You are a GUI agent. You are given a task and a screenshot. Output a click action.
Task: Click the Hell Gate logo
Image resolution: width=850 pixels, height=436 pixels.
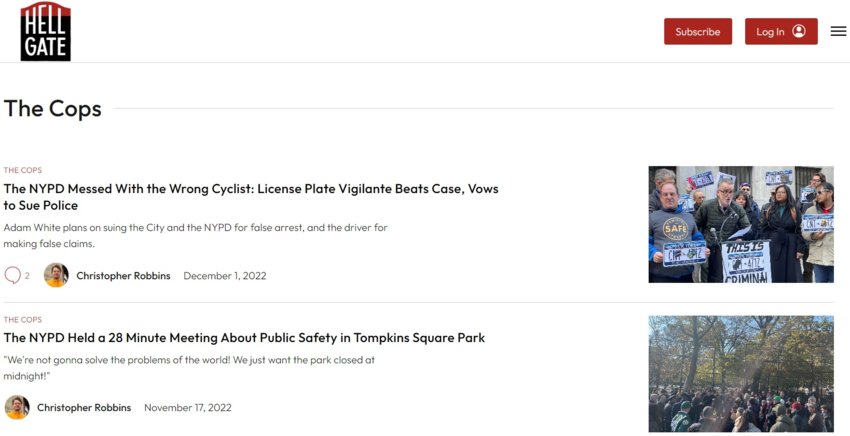click(46, 31)
